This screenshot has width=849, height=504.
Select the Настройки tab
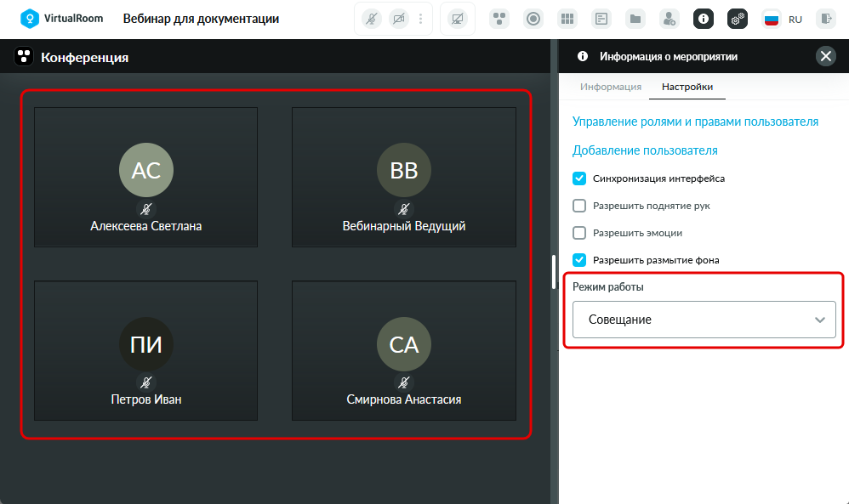687,87
